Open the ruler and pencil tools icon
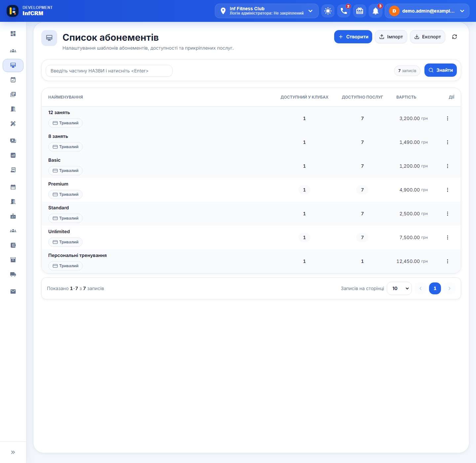Viewport: 476px width, 463px height. pos(13,124)
